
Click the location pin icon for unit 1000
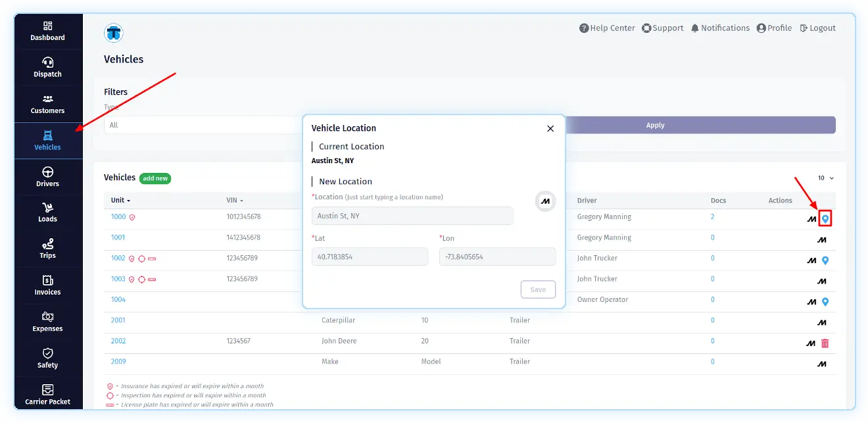(825, 219)
